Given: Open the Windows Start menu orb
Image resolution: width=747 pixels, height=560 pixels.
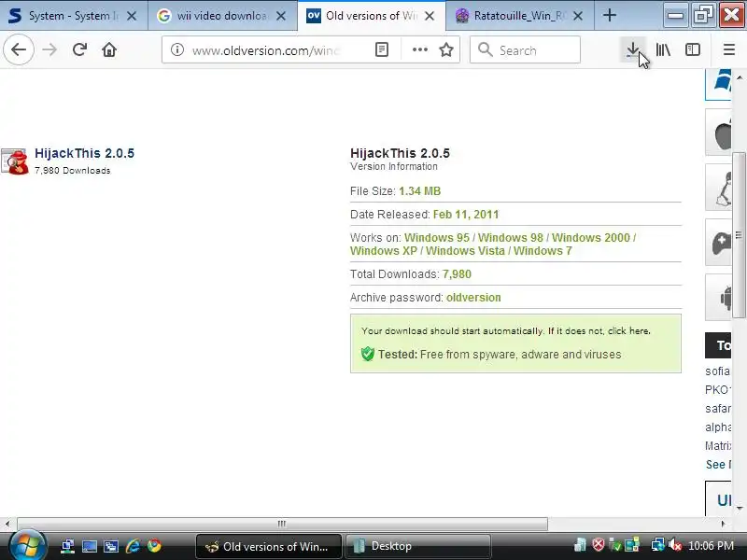Looking at the screenshot, I should pos(27,544).
